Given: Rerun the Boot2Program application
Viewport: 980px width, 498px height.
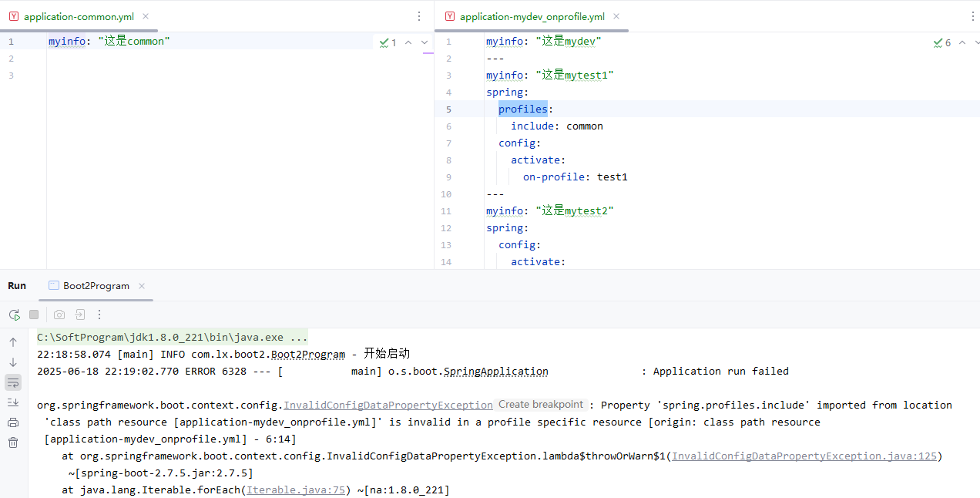Looking at the screenshot, I should click(x=14, y=315).
